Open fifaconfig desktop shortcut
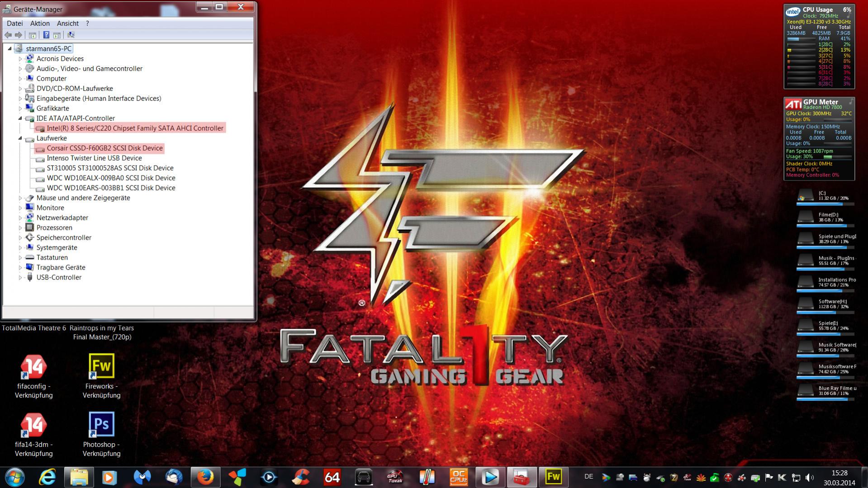 click(x=33, y=376)
